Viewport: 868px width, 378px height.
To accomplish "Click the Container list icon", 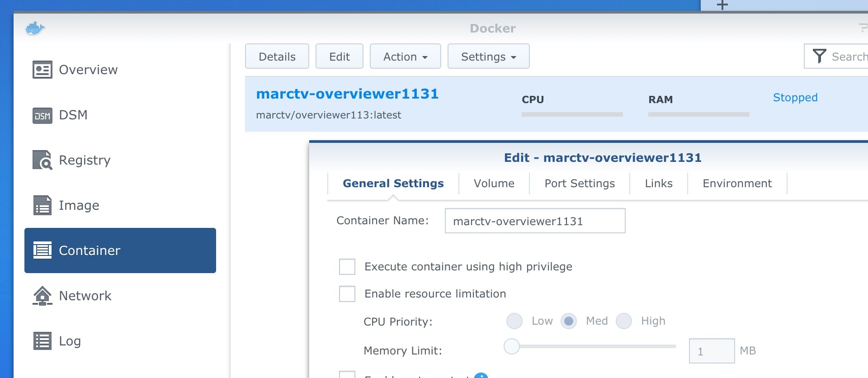I will pos(42,250).
